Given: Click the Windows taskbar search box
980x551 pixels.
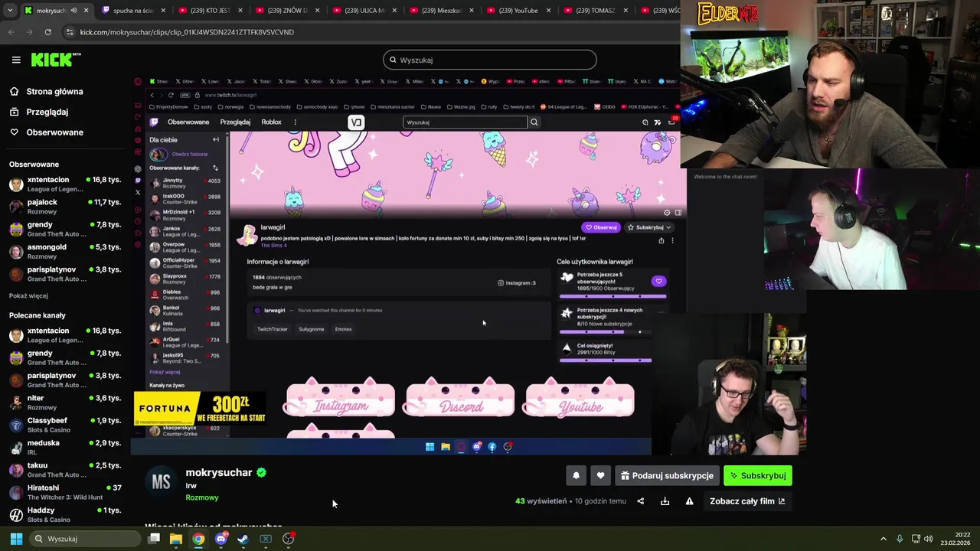Looking at the screenshot, I should (x=86, y=539).
